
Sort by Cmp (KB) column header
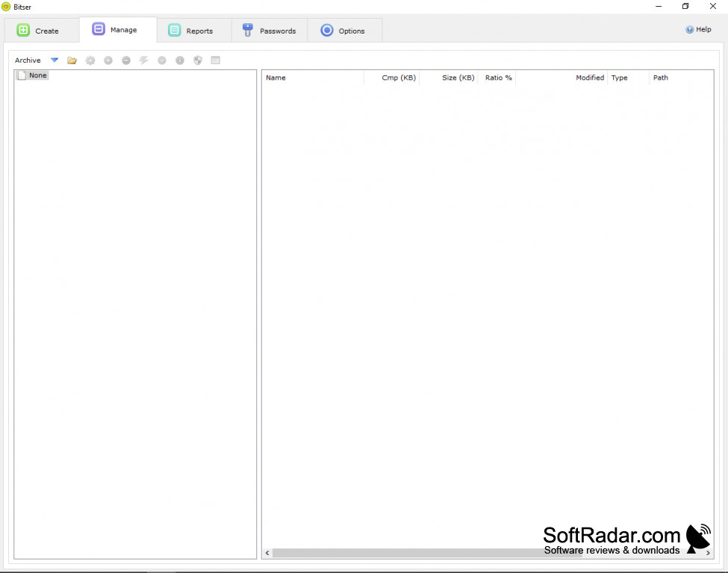pyautogui.click(x=392, y=78)
